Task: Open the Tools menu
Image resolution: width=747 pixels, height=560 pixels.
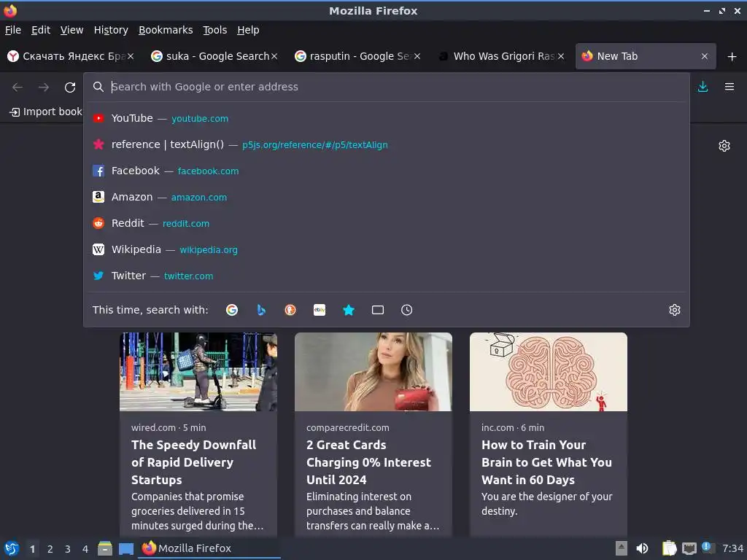Action: click(215, 30)
